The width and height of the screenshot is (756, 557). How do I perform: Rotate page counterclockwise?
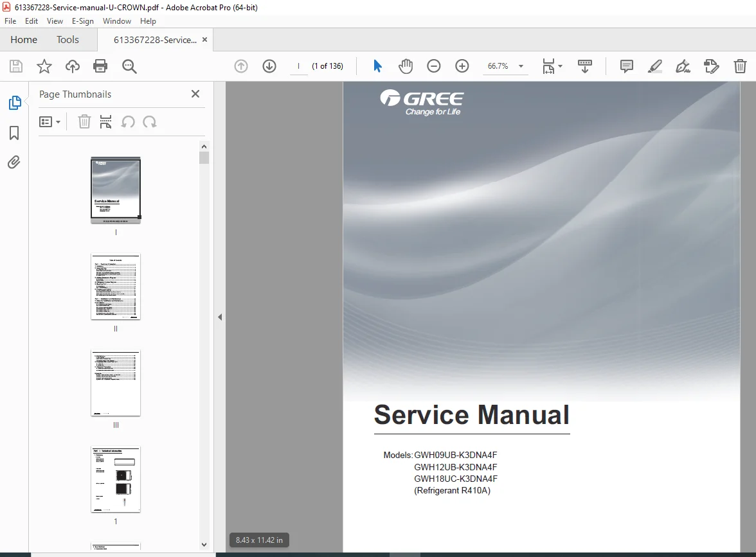coord(128,122)
